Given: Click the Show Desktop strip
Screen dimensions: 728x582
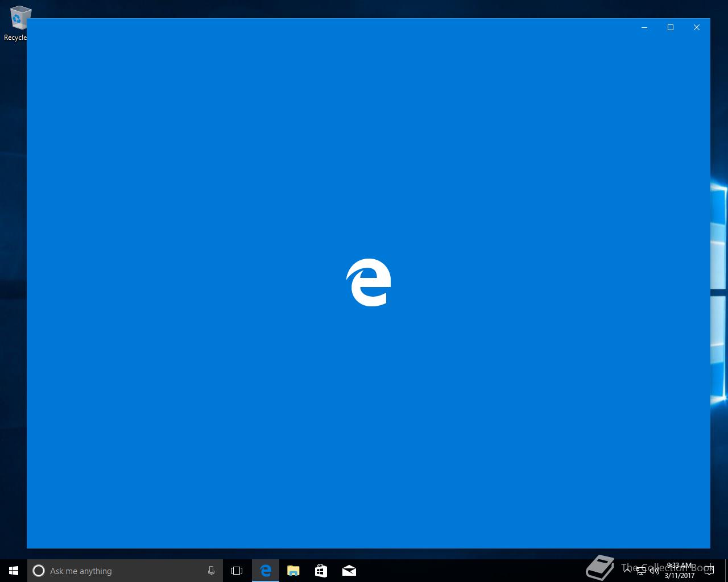Looking at the screenshot, I should tap(726, 571).
